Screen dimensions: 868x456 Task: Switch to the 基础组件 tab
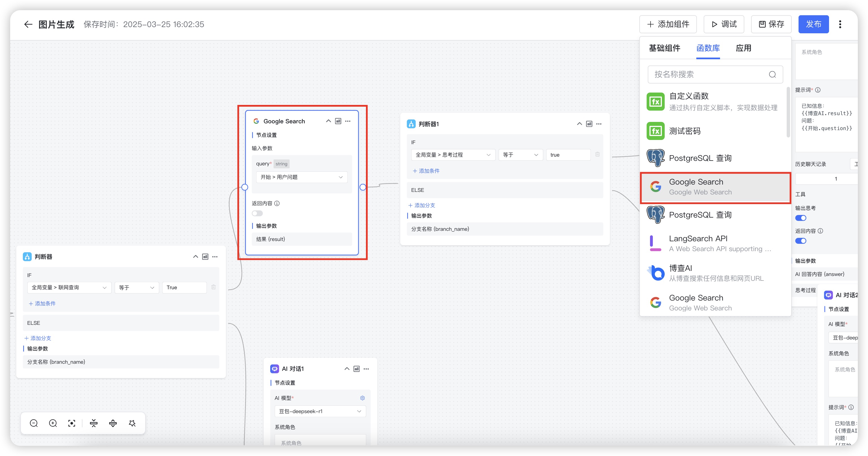click(x=664, y=48)
